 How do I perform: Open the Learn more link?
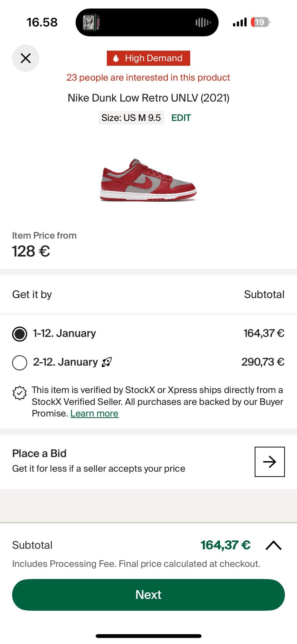[x=94, y=413]
